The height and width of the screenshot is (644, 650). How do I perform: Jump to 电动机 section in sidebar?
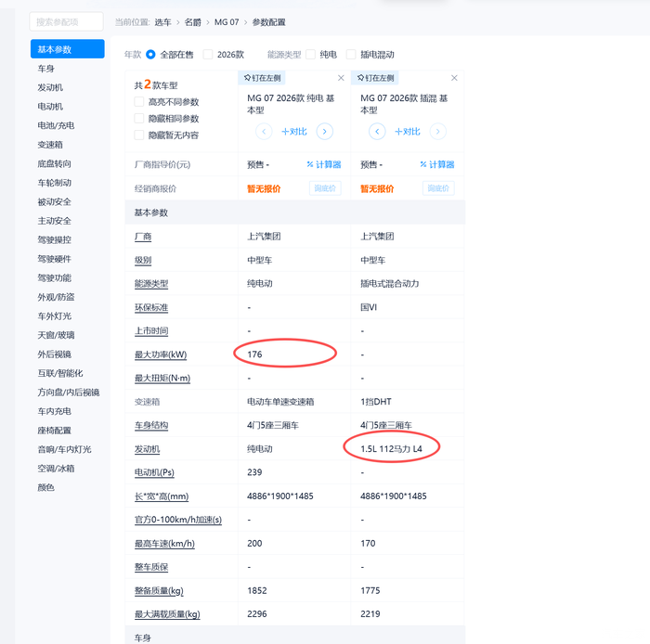[x=50, y=107]
